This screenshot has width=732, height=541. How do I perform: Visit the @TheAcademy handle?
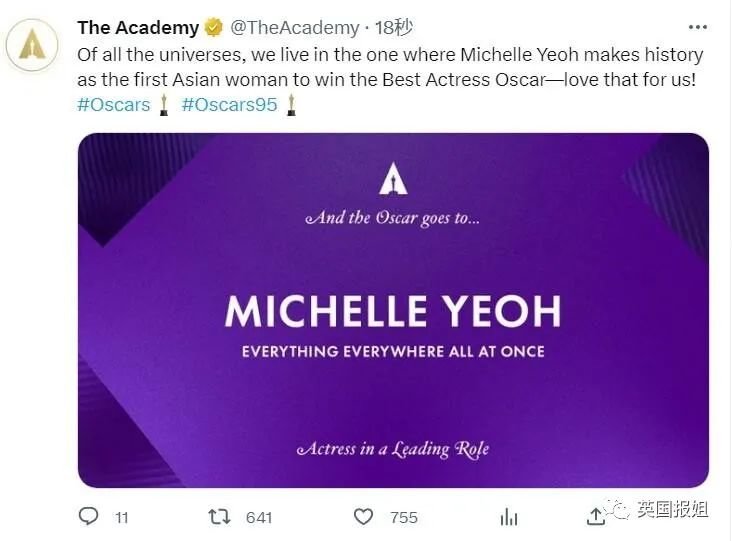[x=294, y=28]
